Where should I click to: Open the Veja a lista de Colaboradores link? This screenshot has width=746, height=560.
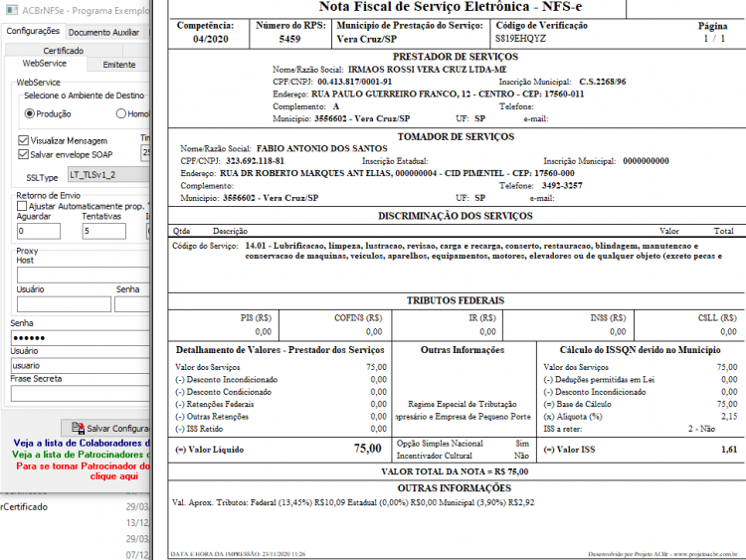(x=82, y=443)
